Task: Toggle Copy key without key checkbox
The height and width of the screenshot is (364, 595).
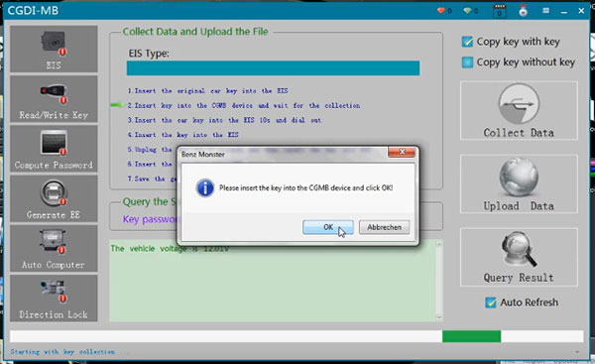Action: pyautogui.click(x=467, y=61)
